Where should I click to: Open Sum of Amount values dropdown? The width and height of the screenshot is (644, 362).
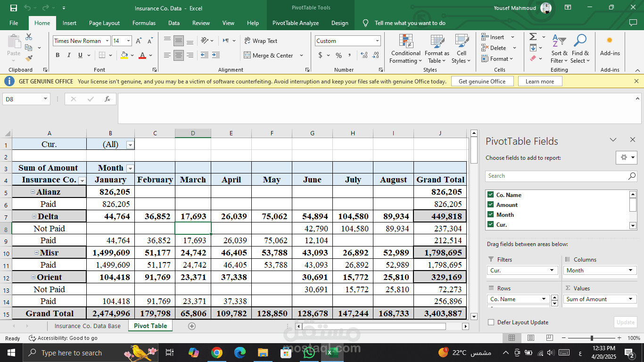pyautogui.click(x=631, y=299)
